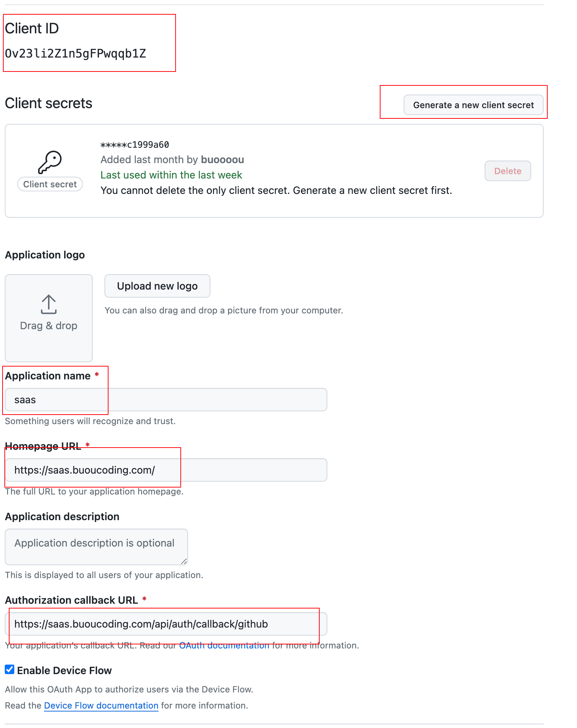Click the textarea resize handle icon
Image resolution: width=577 pixels, height=728 pixels.
coord(184,561)
